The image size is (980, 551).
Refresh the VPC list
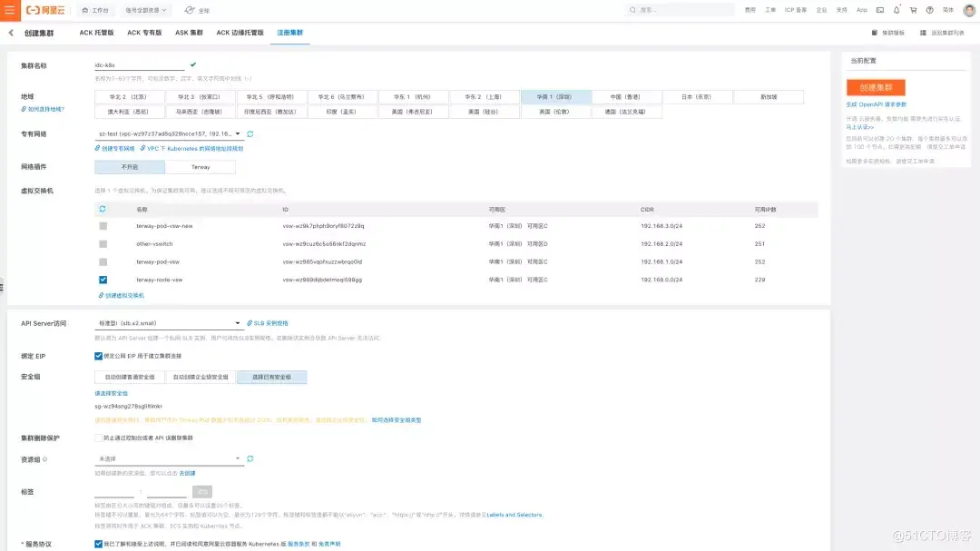coord(250,133)
